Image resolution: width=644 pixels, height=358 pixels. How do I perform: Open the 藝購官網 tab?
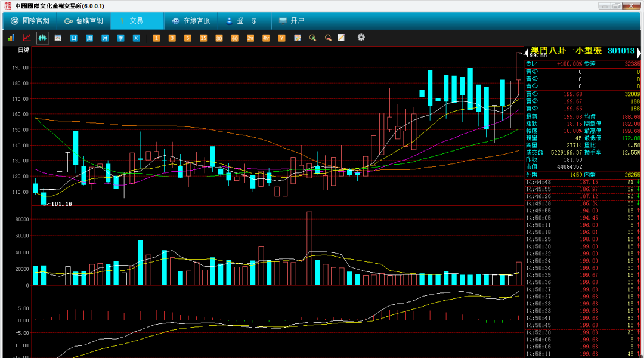click(x=83, y=20)
